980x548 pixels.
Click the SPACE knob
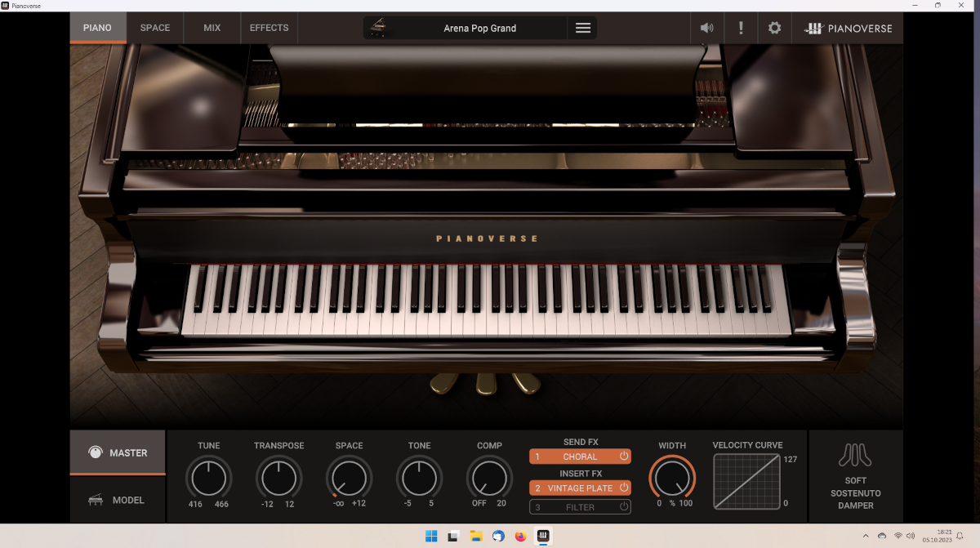[x=349, y=478]
